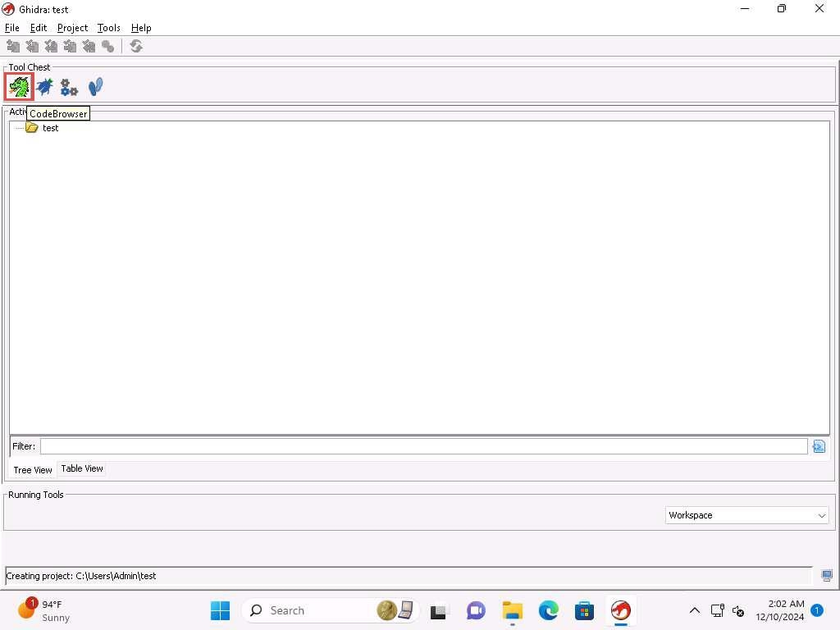Open the Project menu
The height and width of the screenshot is (630, 840).
point(72,28)
